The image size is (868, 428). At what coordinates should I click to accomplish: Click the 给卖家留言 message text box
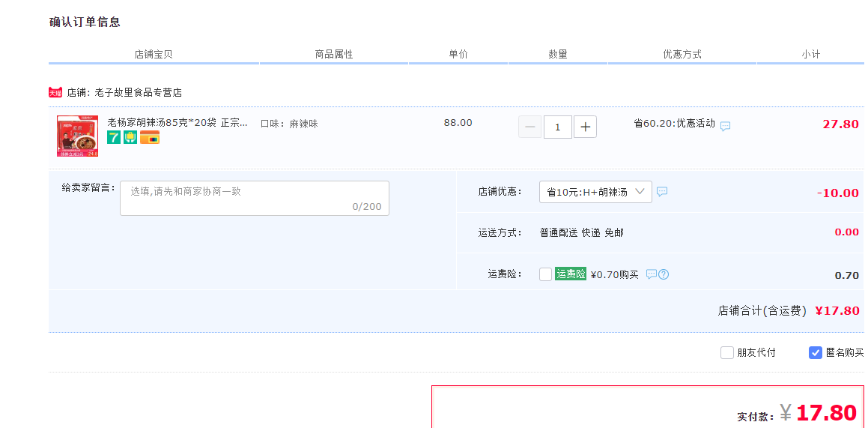[x=255, y=198]
